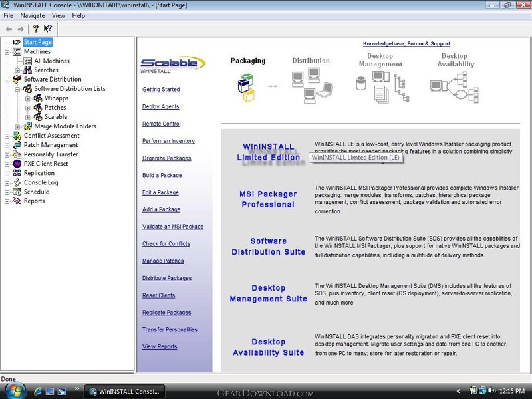Screen dimensions: 532x399
Task: Click the Distribute Packages link
Action: (x=167, y=278)
